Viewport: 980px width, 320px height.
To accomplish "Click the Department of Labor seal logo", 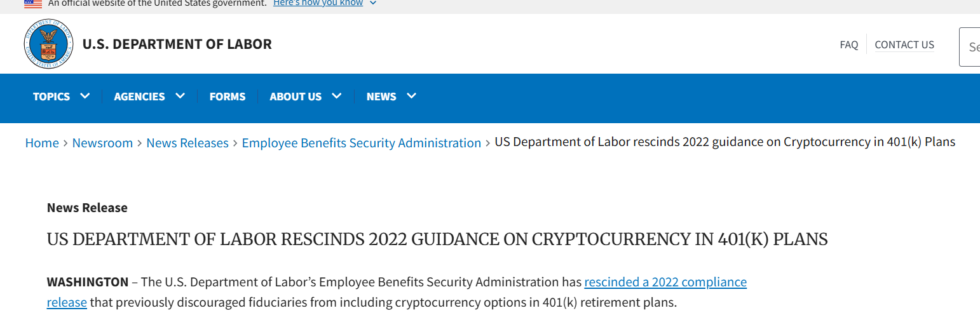I will pyautogui.click(x=49, y=44).
